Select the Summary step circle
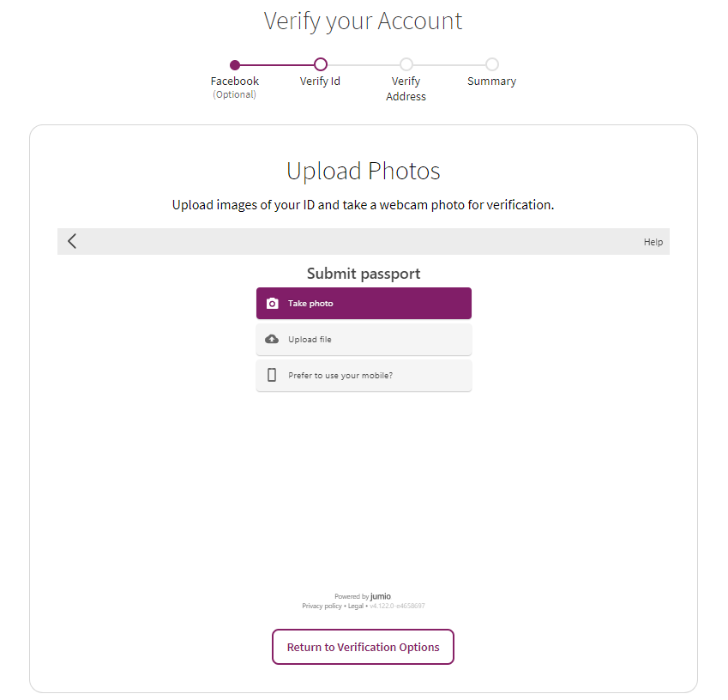Screen dimensions: 728x700 (492, 64)
